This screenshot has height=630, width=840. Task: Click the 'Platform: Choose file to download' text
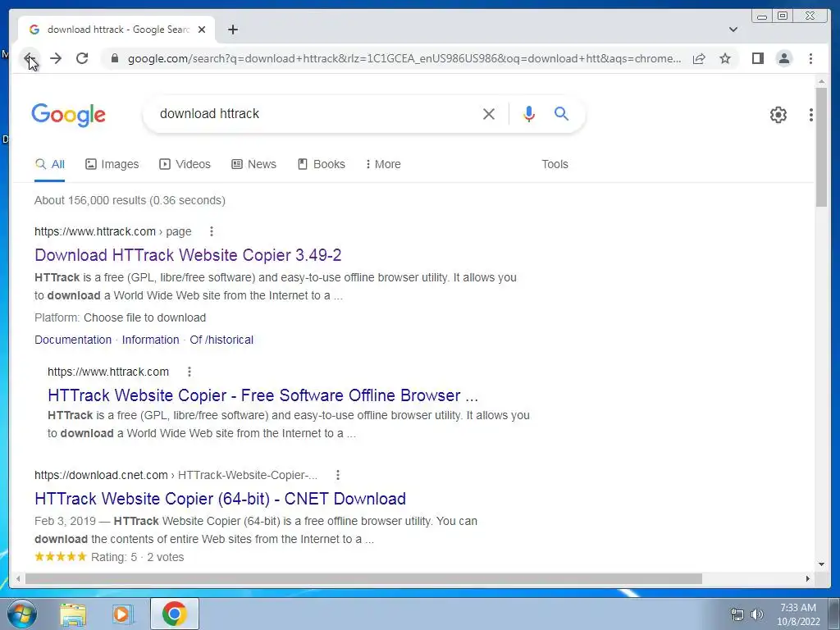(120, 317)
